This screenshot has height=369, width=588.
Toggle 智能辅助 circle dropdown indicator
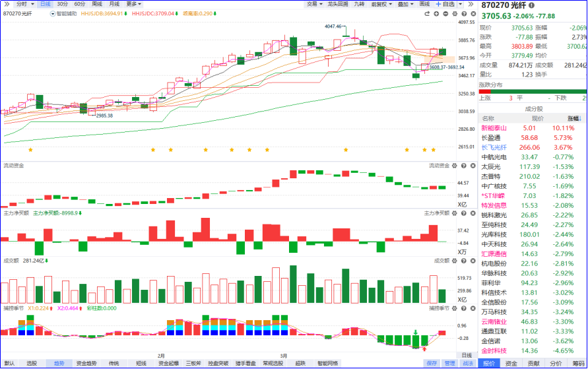(53, 14)
